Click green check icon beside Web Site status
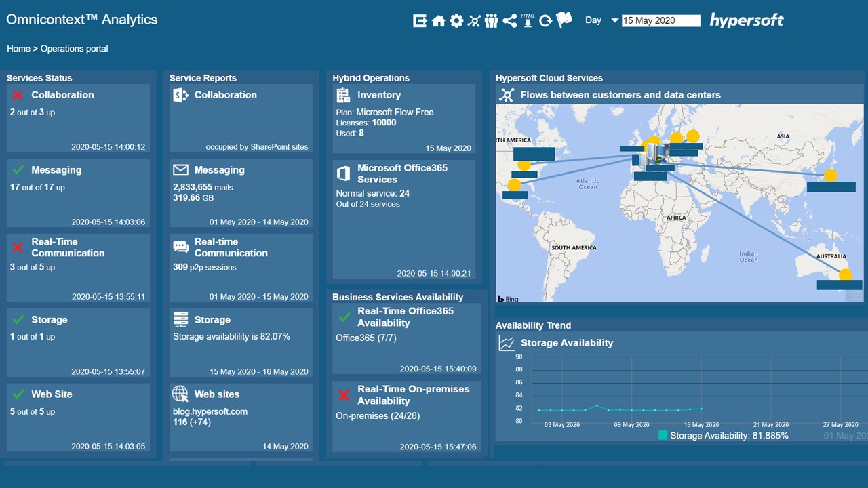 tap(18, 394)
